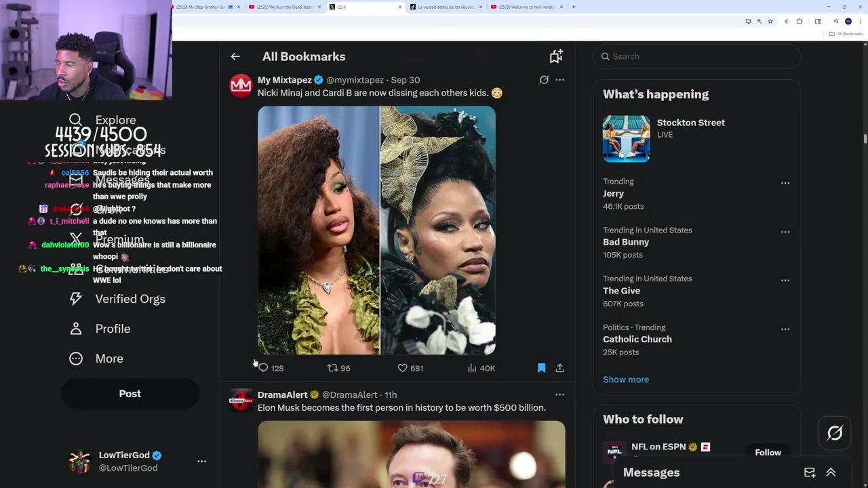Switch to the La verdad detrás TikTok tab
The image size is (868, 488).
[x=445, y=7]
